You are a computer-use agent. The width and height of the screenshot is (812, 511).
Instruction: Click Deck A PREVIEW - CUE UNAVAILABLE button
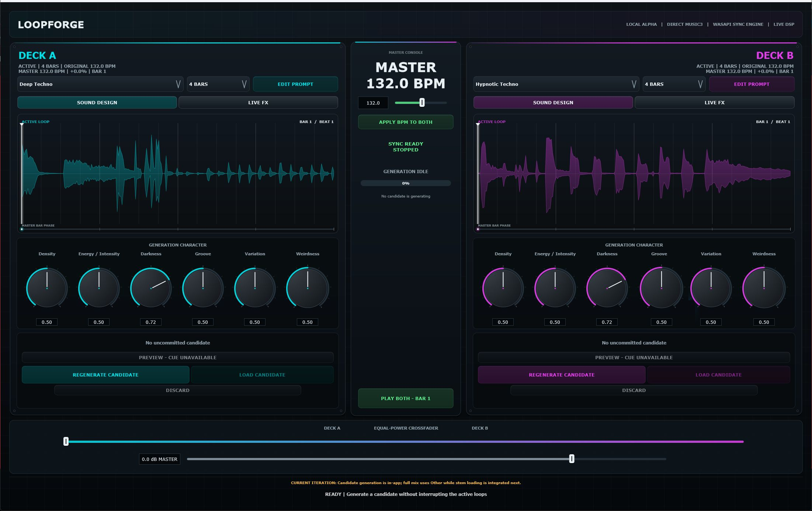pos(178,357)
